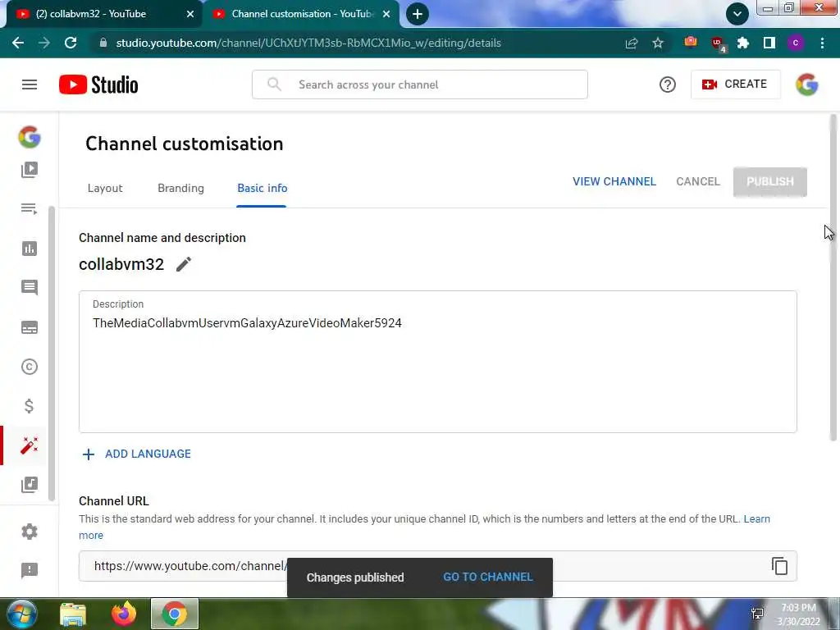Open Analytics section in the sidebar
Image resolution: width=840 pixels, height=630 pixels.
tap(30, 249)
